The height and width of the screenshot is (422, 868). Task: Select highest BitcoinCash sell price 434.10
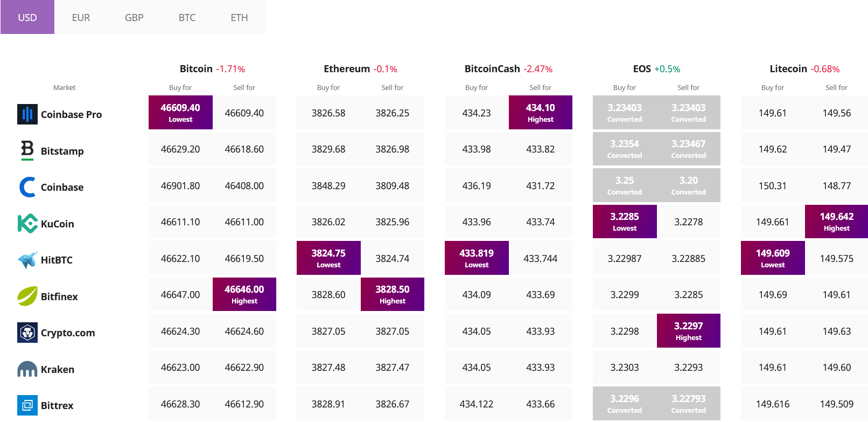click(541, 112)
